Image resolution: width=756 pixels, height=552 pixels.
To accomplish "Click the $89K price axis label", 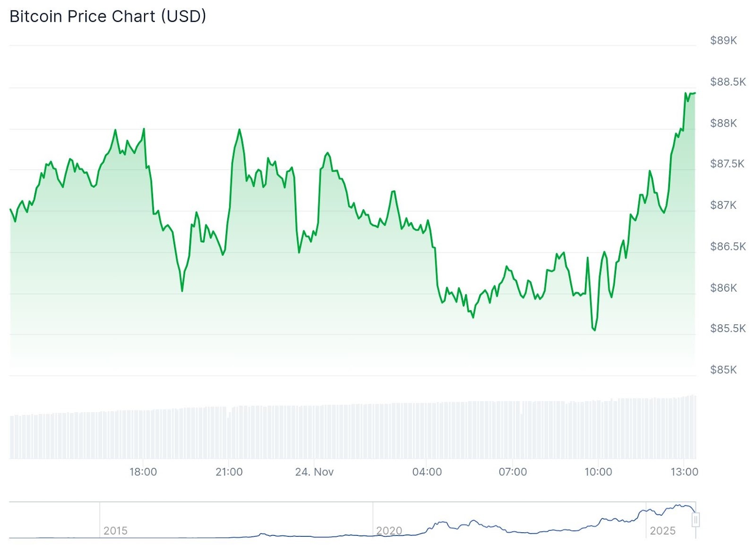I will [723, 41].
